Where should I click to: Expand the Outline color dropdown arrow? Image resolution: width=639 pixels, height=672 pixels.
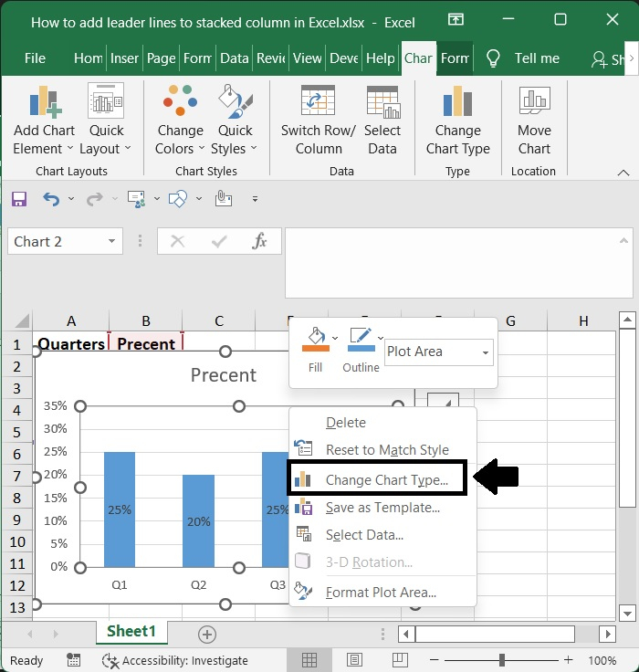[380, 338]
